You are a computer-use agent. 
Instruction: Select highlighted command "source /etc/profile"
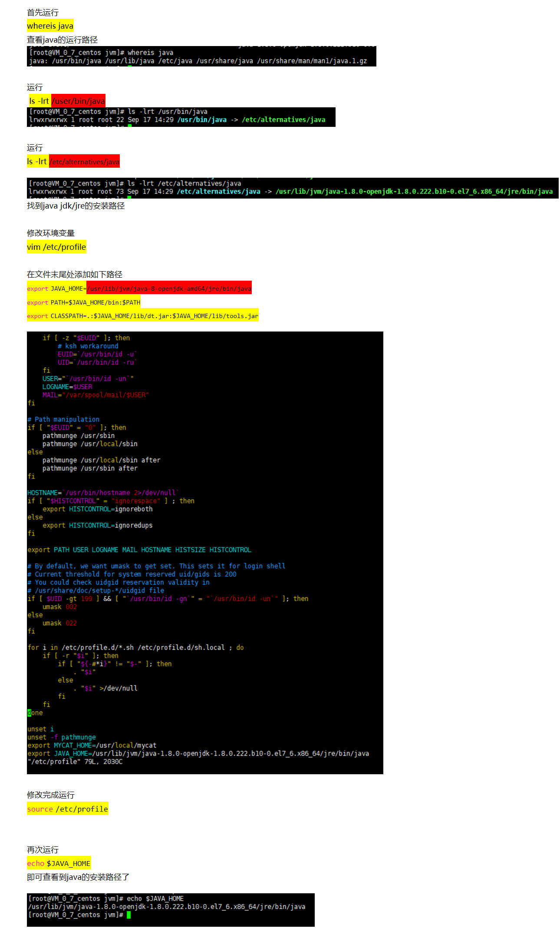point(68,809)
